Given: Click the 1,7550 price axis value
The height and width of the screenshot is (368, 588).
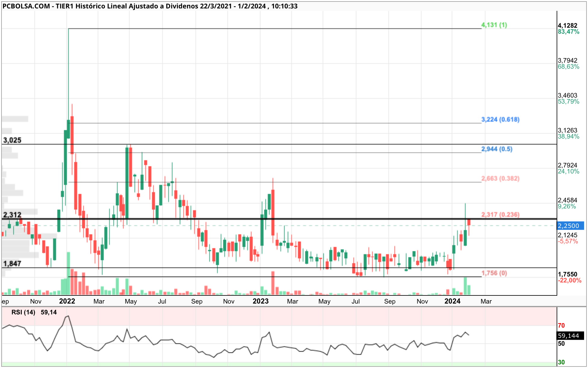Looking at the screenshot, I should pyautogui.click(x=567, y=274).
